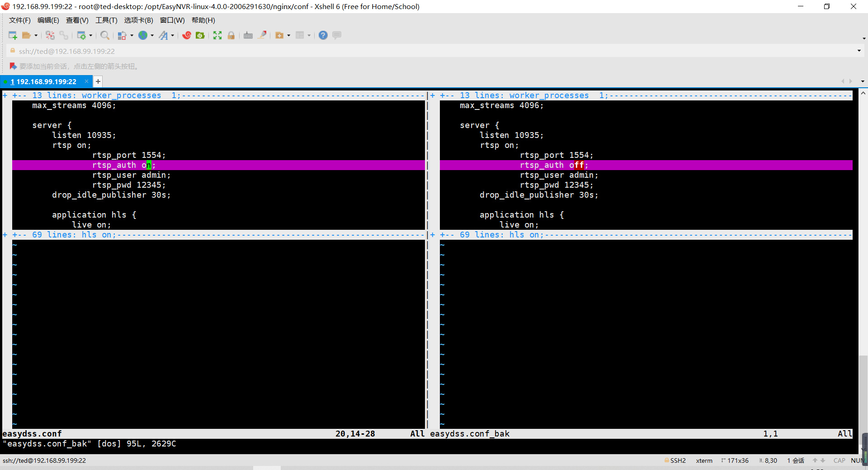Click the tab scroll-right arrow
Viewport: 868px width, 470px height.
pyautogui.click(x=851, y=81)
